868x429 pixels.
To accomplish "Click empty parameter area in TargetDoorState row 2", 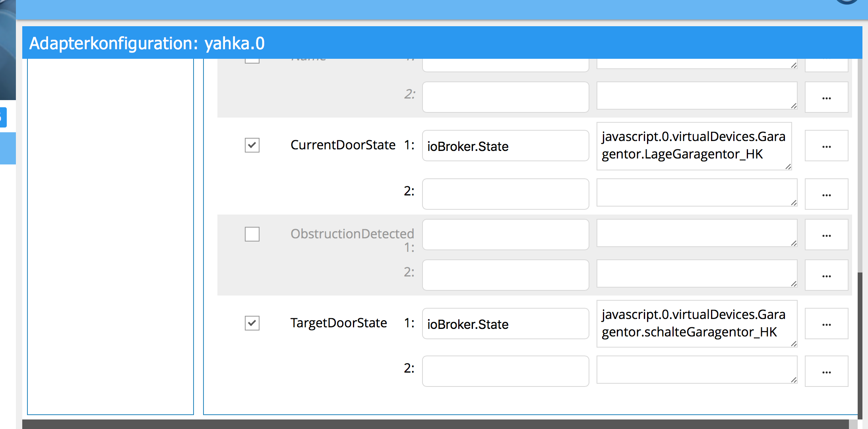I will 696,370.
